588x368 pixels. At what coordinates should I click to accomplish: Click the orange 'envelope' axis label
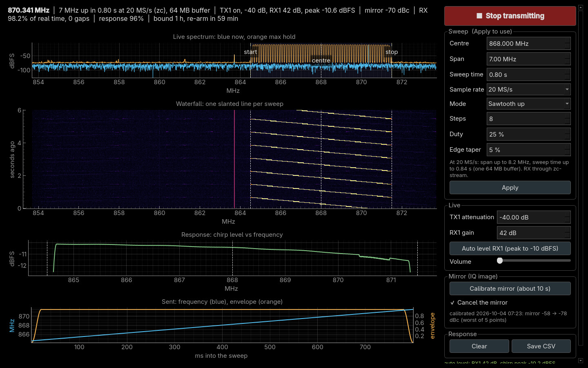pyautogui.click(x=432, y=325)
